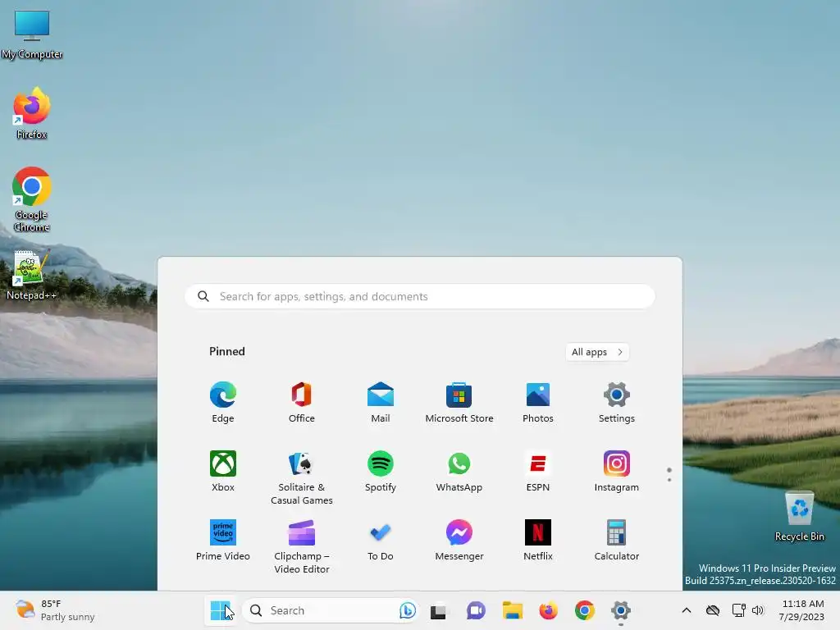The height and width of the screenshot is (630, 840).
Task: Open the Mail app
Action: (381, 402)
